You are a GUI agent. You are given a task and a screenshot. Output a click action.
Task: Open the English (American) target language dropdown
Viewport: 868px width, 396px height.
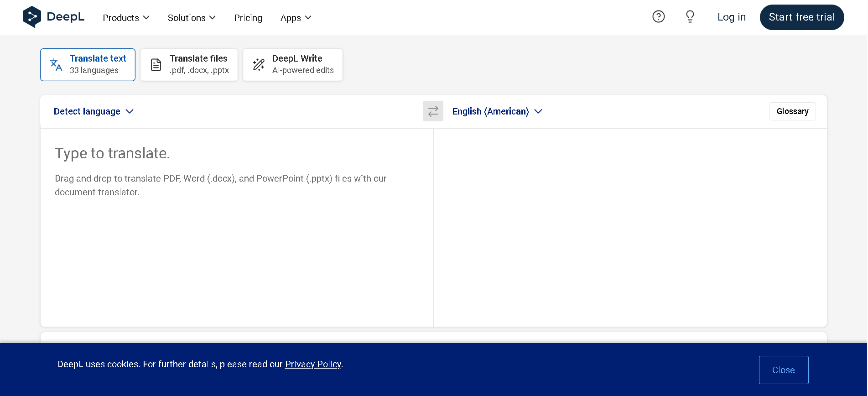497,111
